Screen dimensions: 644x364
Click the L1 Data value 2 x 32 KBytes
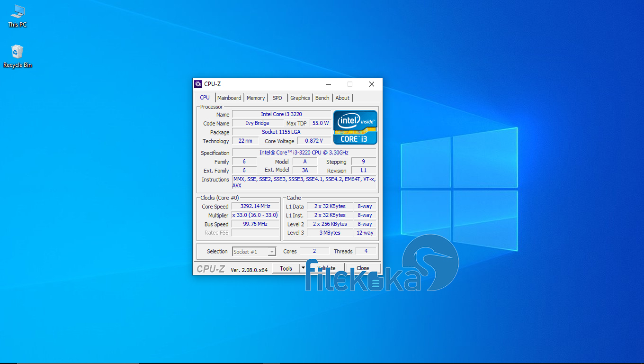[330, 206]
